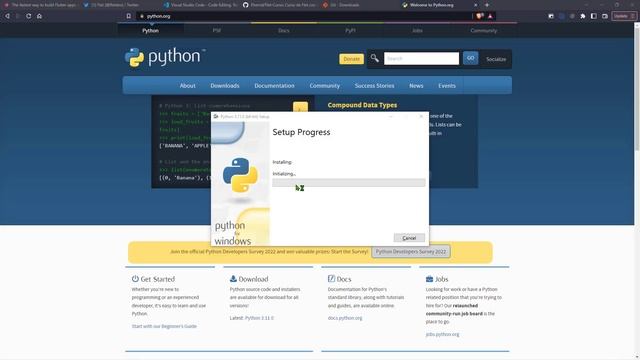The image size is (640, 360).
Task: Click the Get Started power icon
Action: coord(135,279)
